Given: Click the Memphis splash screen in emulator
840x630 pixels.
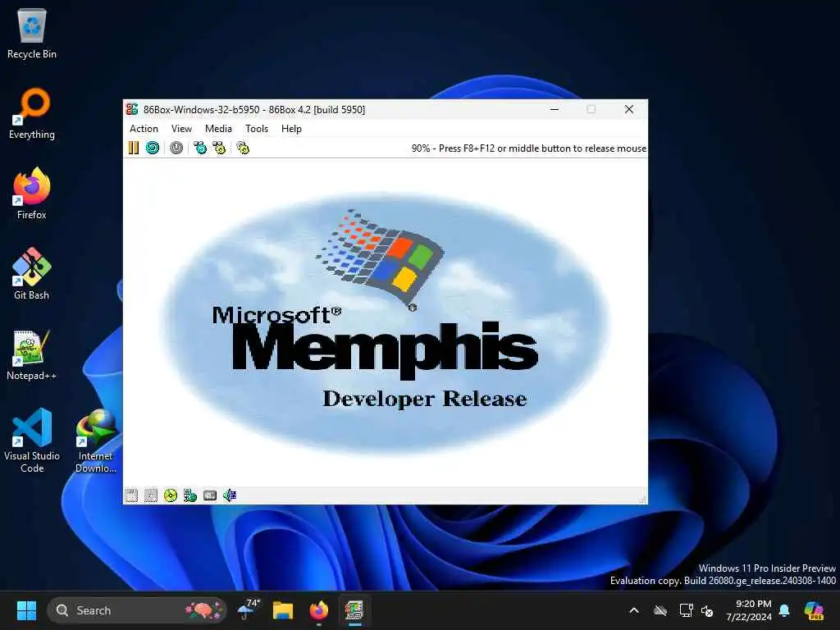Looking at the screenshot, I should pos(386,322).
